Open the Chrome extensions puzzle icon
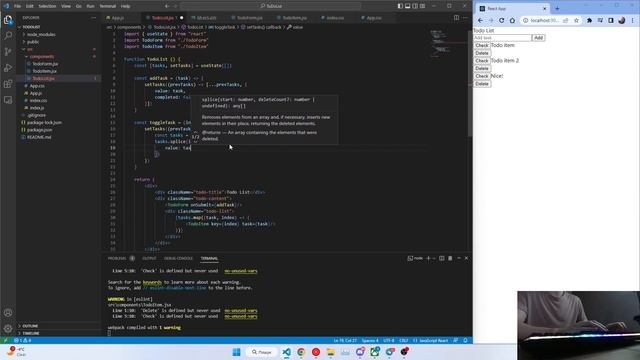The image size is (640, 360). point(589,20)
